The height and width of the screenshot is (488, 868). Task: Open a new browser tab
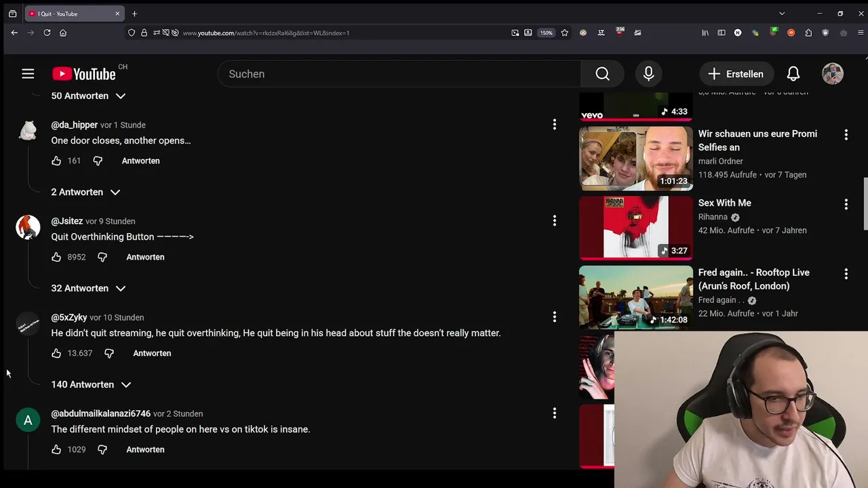click(x=134, y=14)
